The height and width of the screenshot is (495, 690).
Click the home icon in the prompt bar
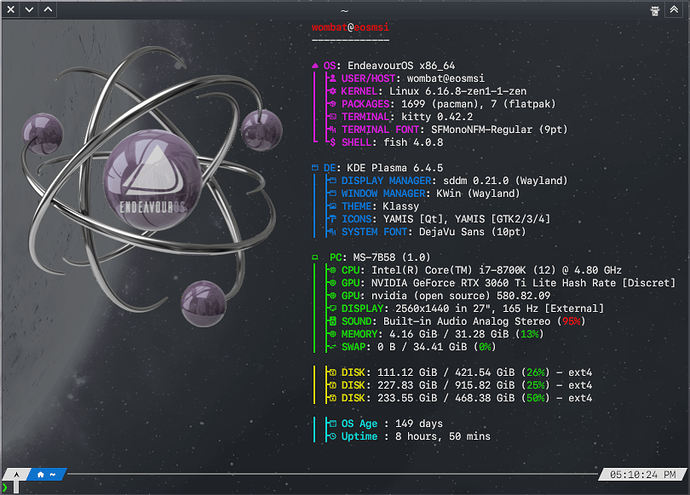click(x=41, y=474)
